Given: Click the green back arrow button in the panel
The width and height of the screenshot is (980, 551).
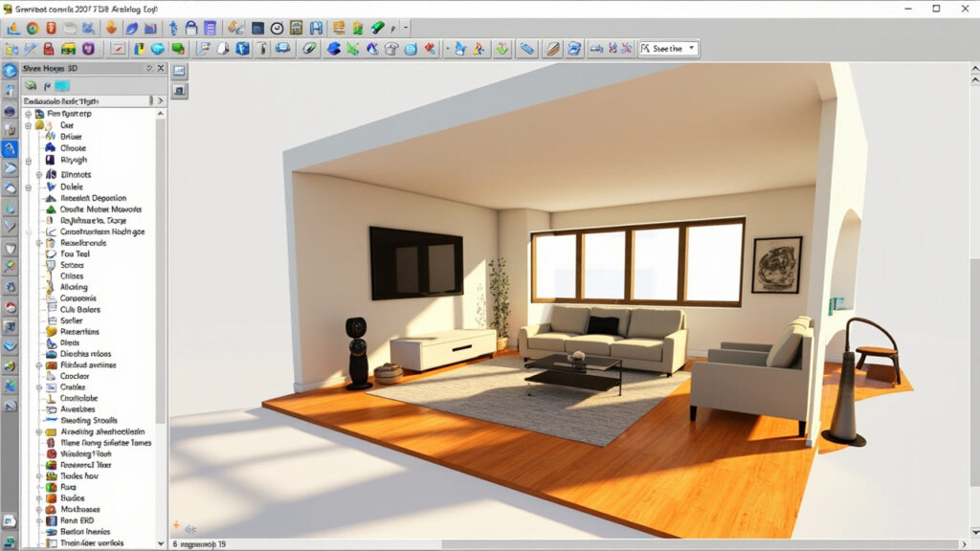Looking at the screenshot, I should 32,86.
